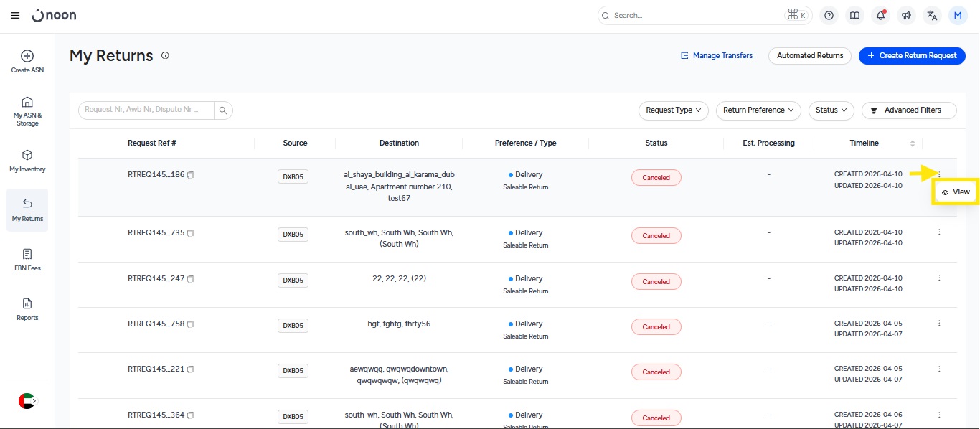
Task: Expand the Status filter dropdown
Action: (x=831, y=110)
